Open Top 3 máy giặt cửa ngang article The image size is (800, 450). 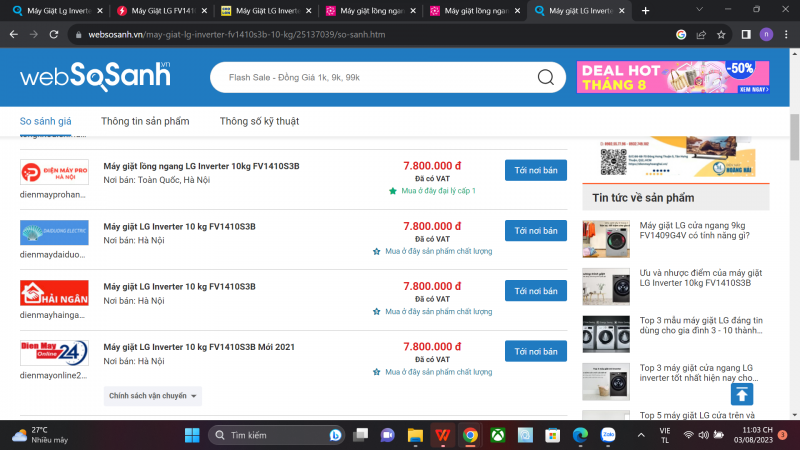698,373
